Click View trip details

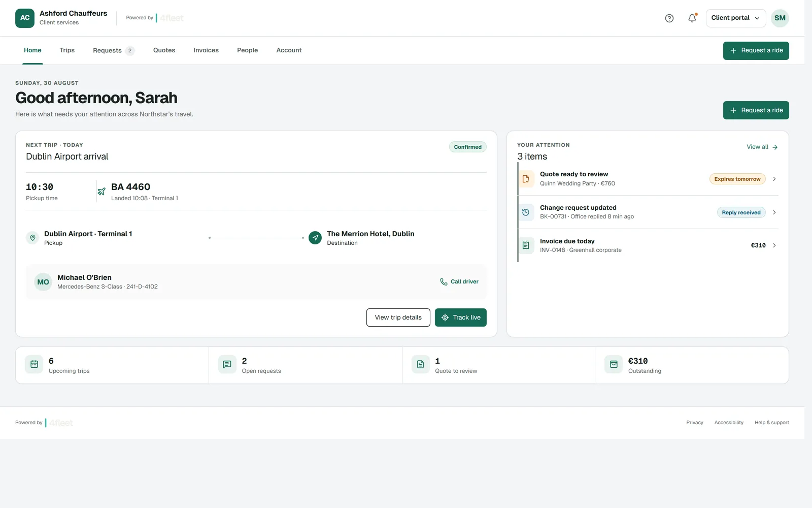click(398, 317)
